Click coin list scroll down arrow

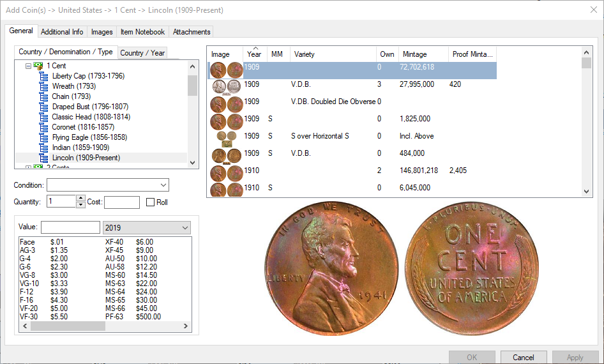pyautogui.click(x=586, y=192)
